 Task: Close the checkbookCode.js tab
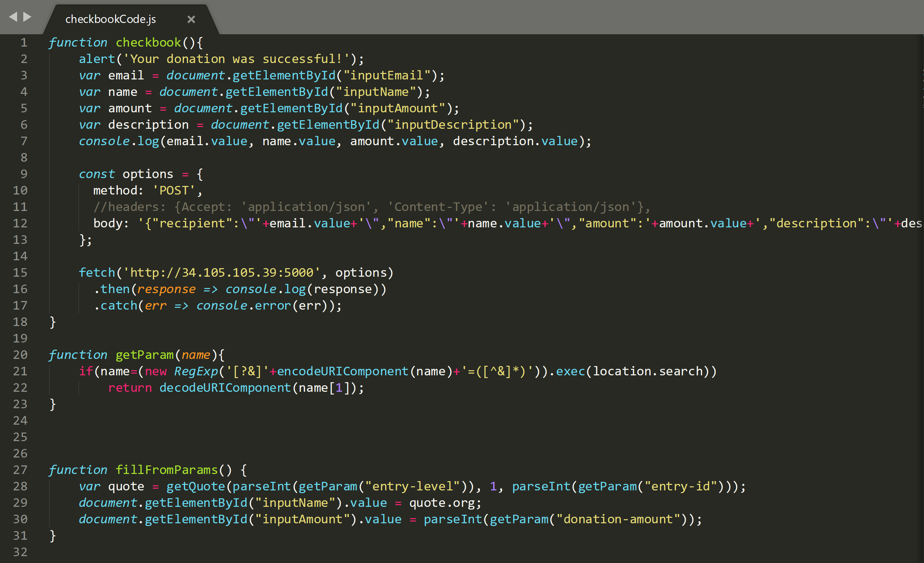coord(191,20)
